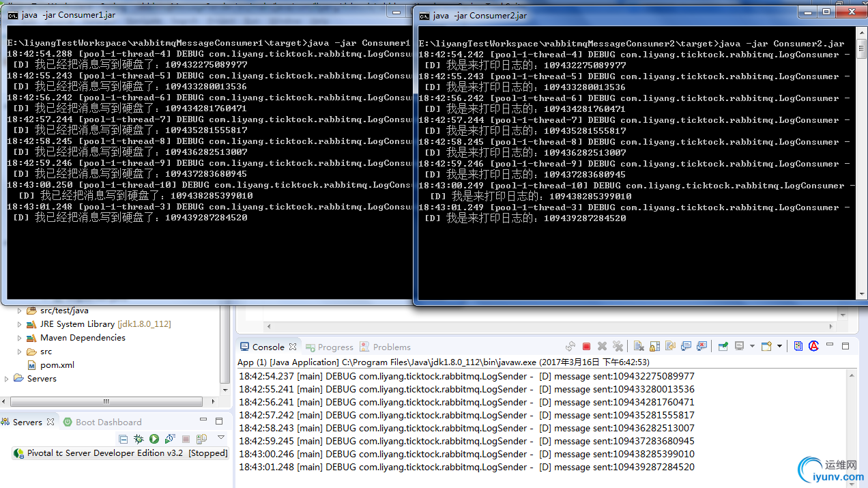This screenshot has height=488, width=868.
Task: Click Remove All Terminated Launches icon in Console
Action: point(618,347)
